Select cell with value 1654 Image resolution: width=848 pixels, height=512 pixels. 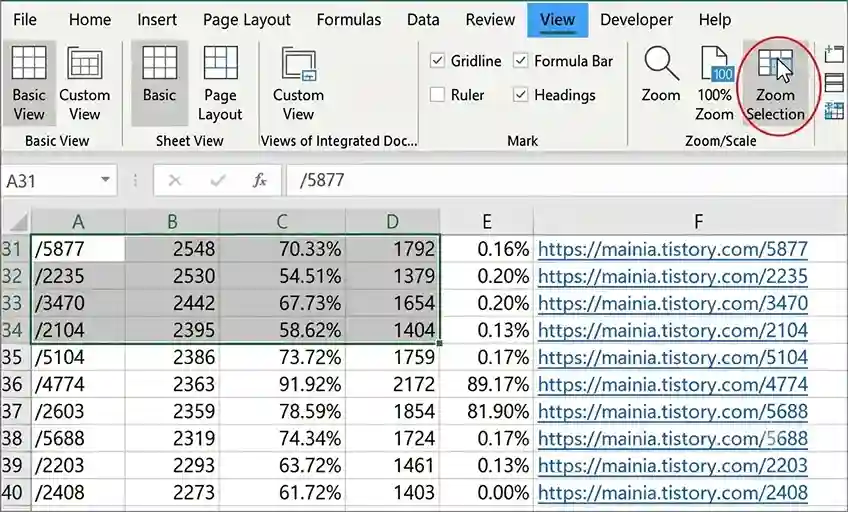pos(392,303)
